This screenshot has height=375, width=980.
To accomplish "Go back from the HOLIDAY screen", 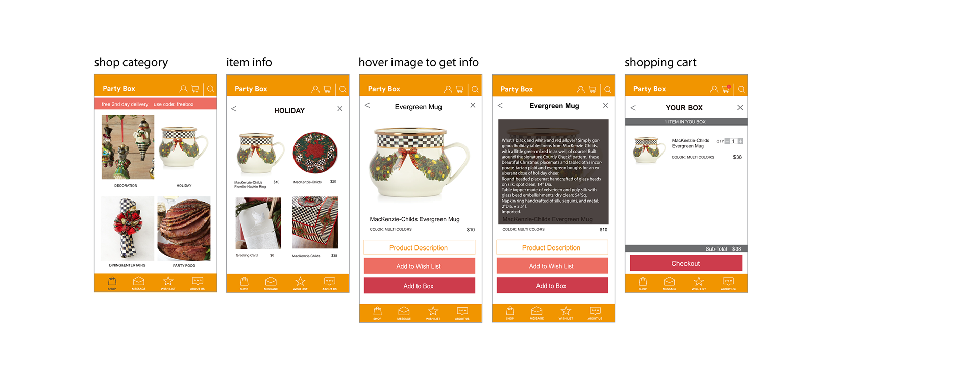I will coord(234,109).
